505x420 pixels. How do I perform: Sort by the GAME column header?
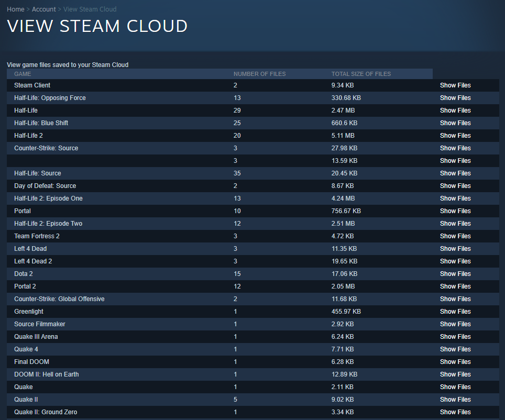click(23, 74)
